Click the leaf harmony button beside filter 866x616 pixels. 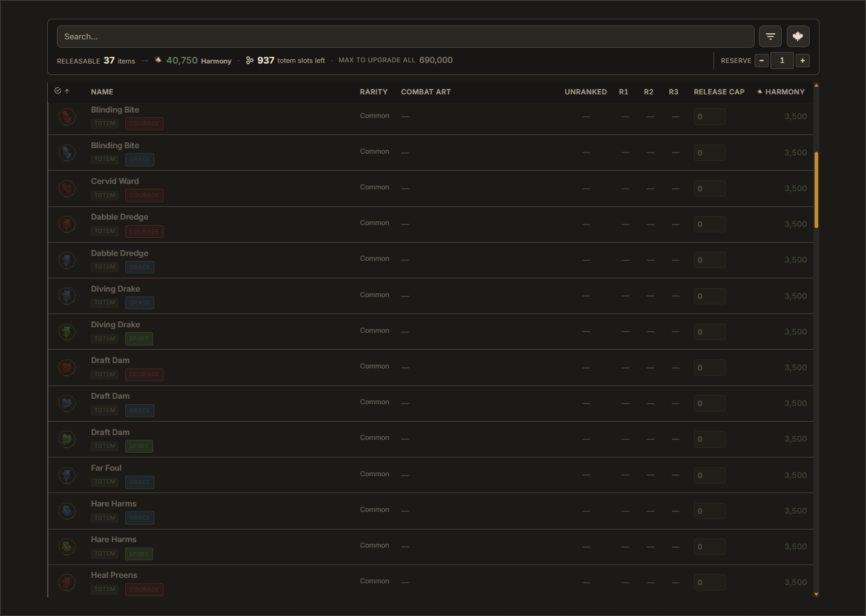coord(798,36)
